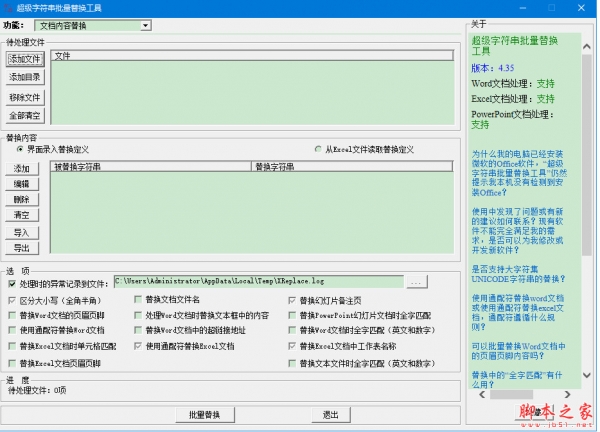The width and height of the screenshot is (600, 432).
Task: Click the 添加 replacement button
Action: pos(22,169)
